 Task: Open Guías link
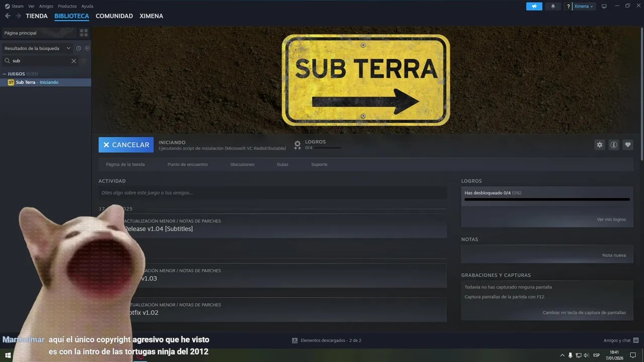pos(283,164)
